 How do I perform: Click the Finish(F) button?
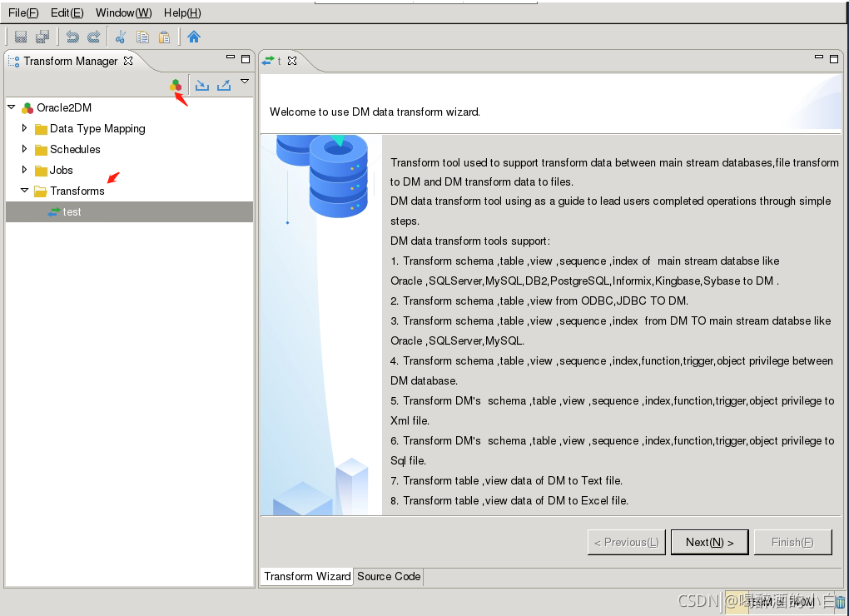[792, 543]
